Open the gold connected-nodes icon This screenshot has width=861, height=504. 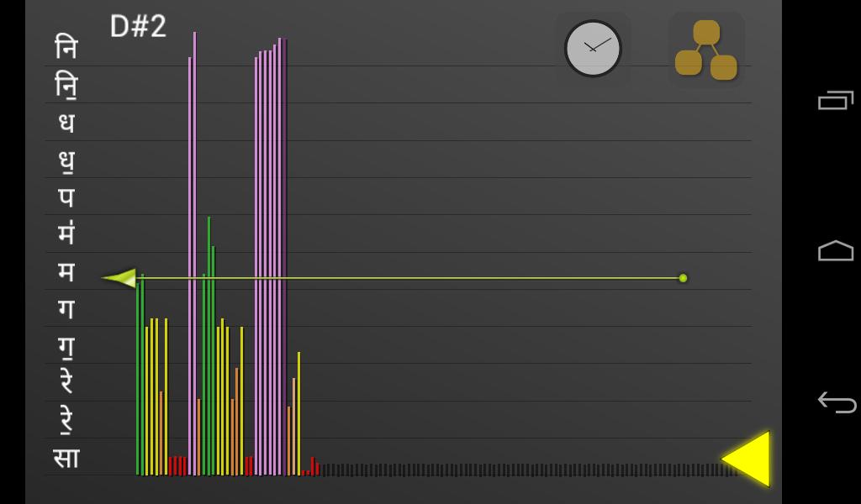point(706,50)
